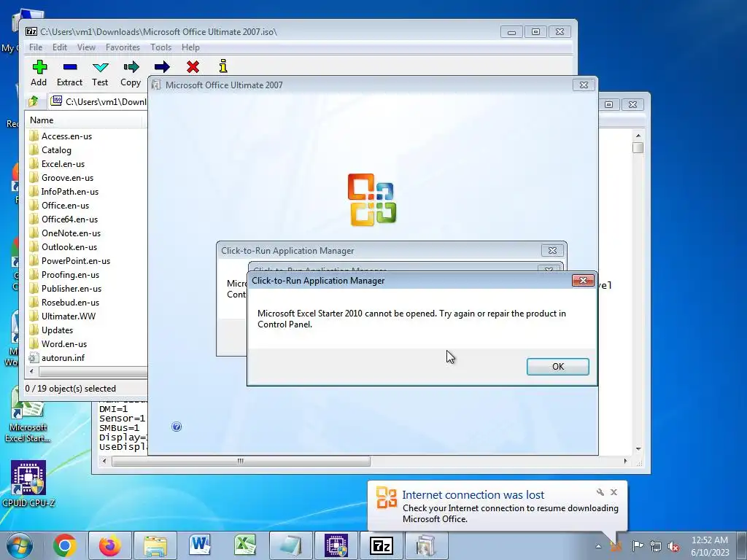Open Google Chrome from the taskbar
This screenshot has width=747, height=560.
pos(65,545)
